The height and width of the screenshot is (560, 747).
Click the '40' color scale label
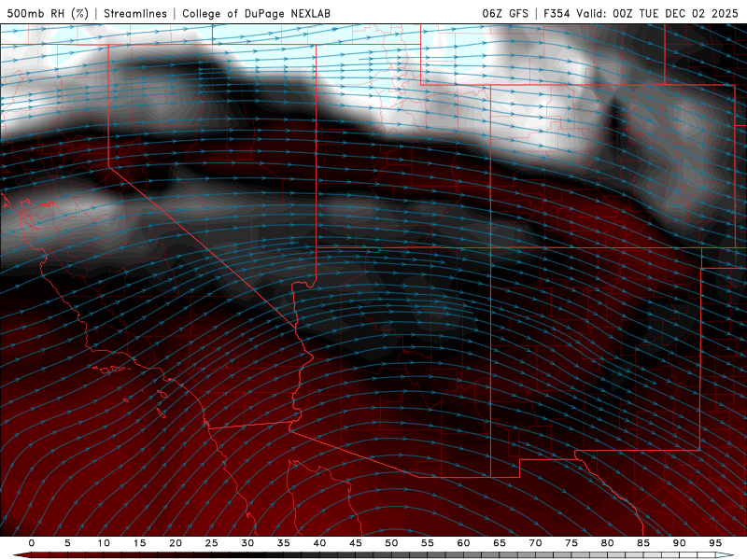(x=319, y=543)
